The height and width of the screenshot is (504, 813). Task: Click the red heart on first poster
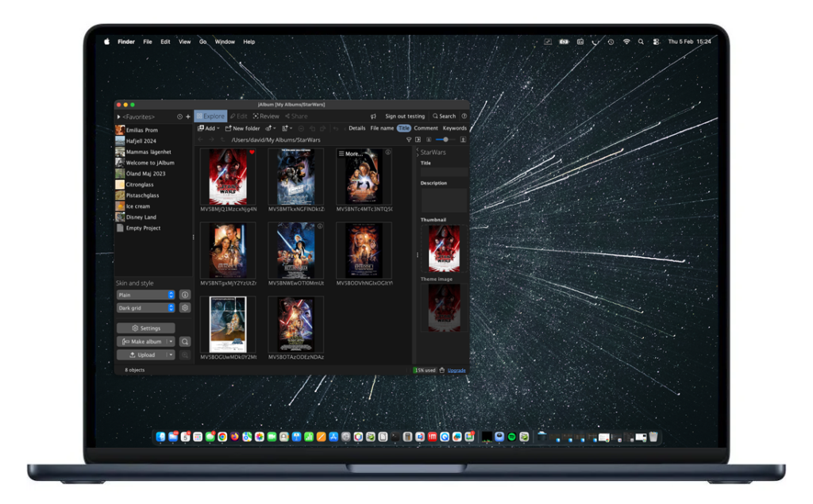(x=252, y=152)
